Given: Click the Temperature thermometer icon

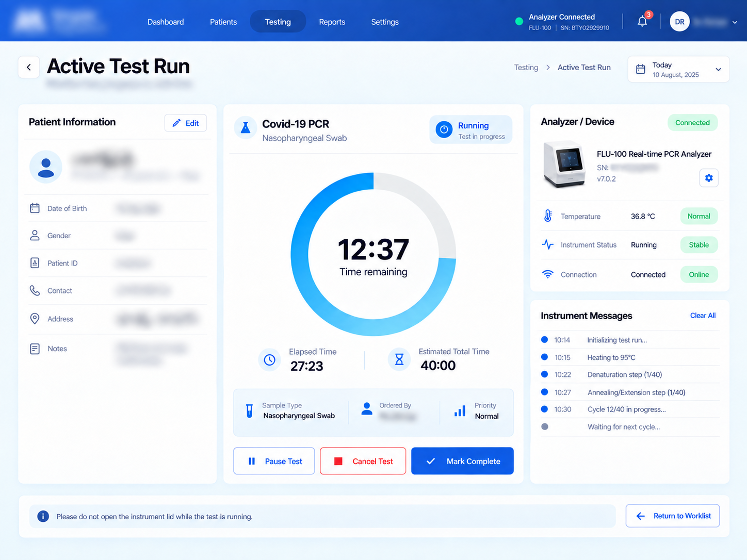Looking at the screenshot, I should (x=548, y=216).
